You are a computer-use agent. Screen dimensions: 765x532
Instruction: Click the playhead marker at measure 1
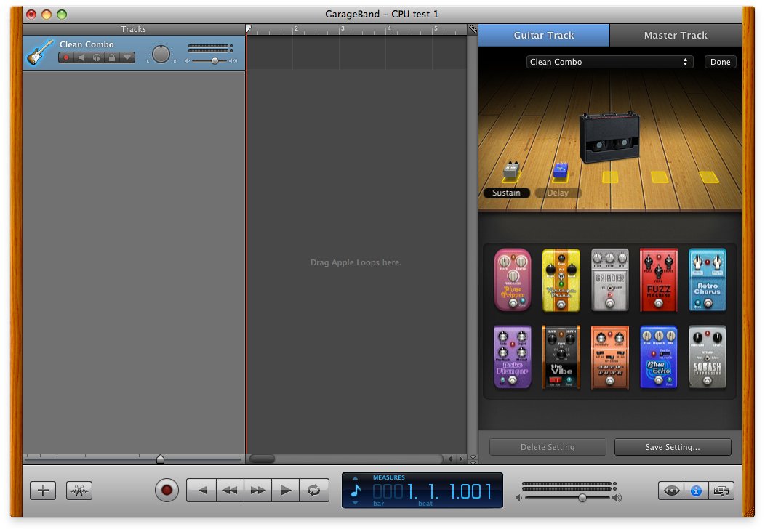248,29
